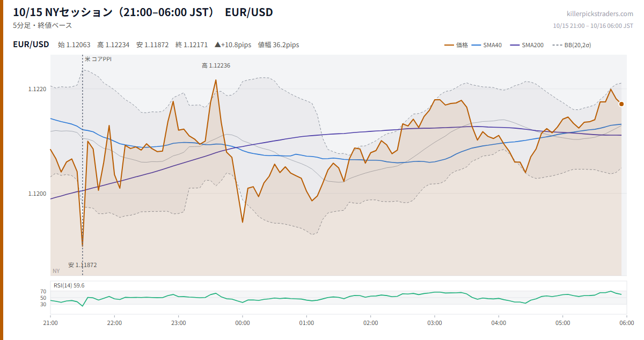
Task: Toggle the SMA40 legend entry
Action: [486, 45]
